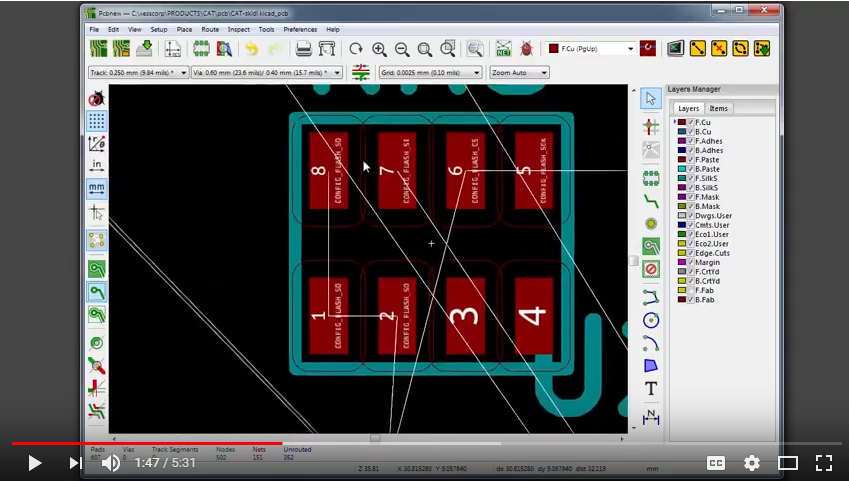The height and width of the screenshot is (481, 849).
Task: Select the Add vias tool
Action: (x=651, y=224)
